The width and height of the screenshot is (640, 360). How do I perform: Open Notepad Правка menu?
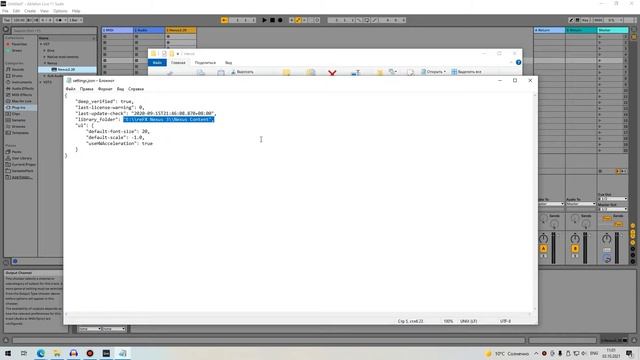[x=87, y=89]
